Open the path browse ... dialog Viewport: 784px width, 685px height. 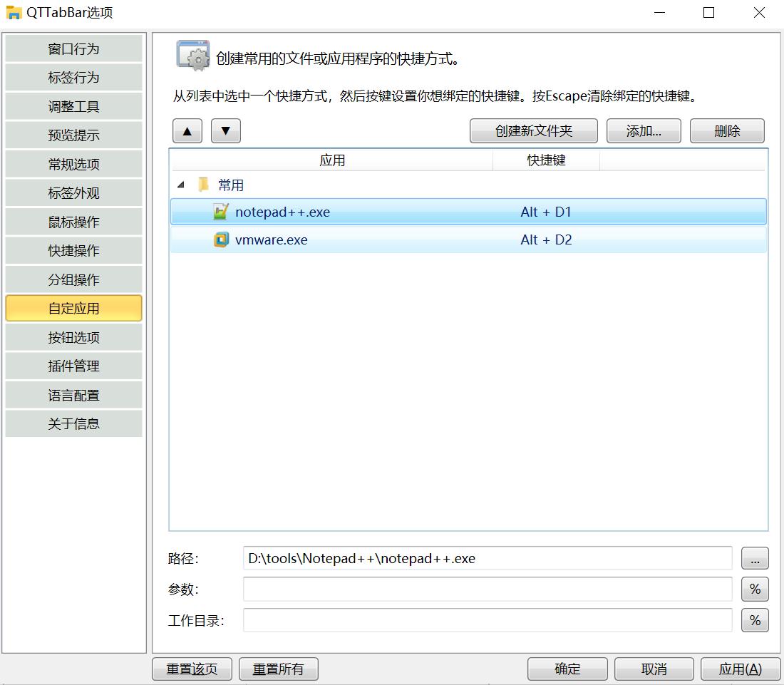[x=755, y=558]
